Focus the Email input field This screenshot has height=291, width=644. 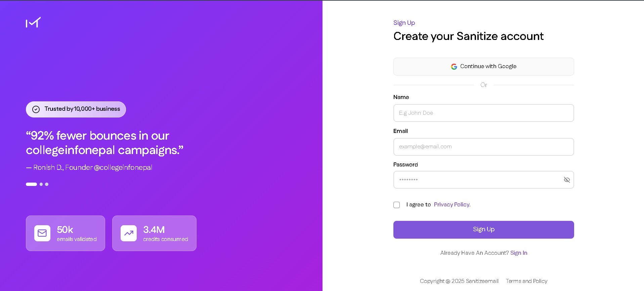point(483,147)
